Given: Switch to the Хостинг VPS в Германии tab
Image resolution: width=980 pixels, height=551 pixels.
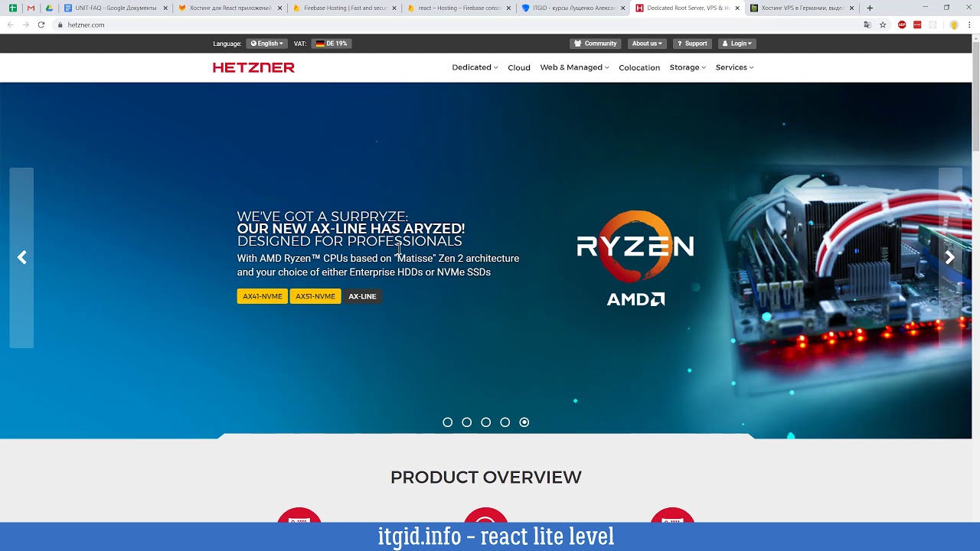Looking at the screenshot, I should (x=802, y=8).
